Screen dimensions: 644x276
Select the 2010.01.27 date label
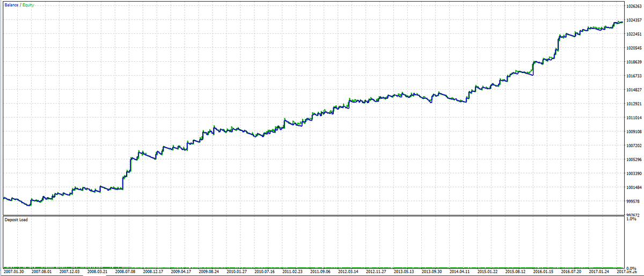pyautogui.click(x=237, y=272)
